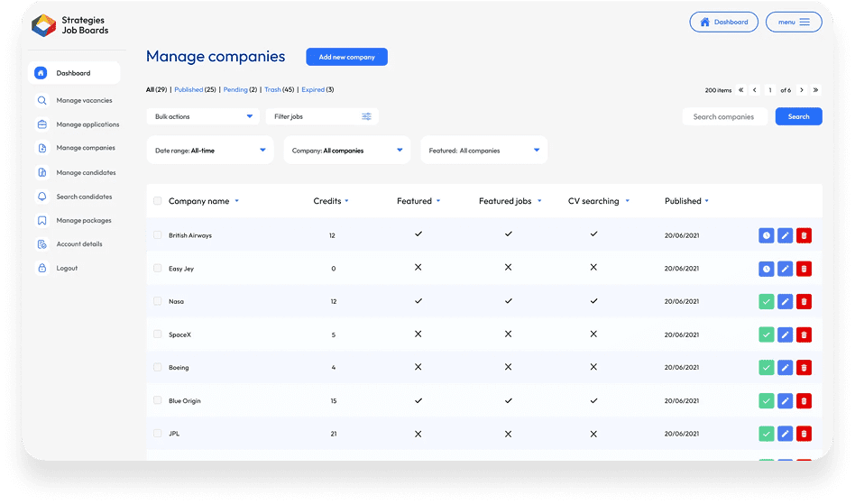This screenshot has width=855, height=504.
Task: Click the next page arrow icon
Action: (801, 90)
